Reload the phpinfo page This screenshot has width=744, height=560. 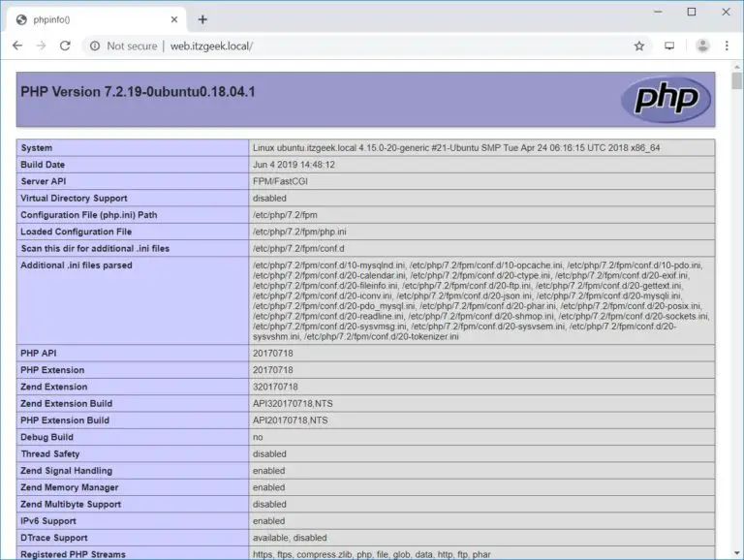click(65, 46)
